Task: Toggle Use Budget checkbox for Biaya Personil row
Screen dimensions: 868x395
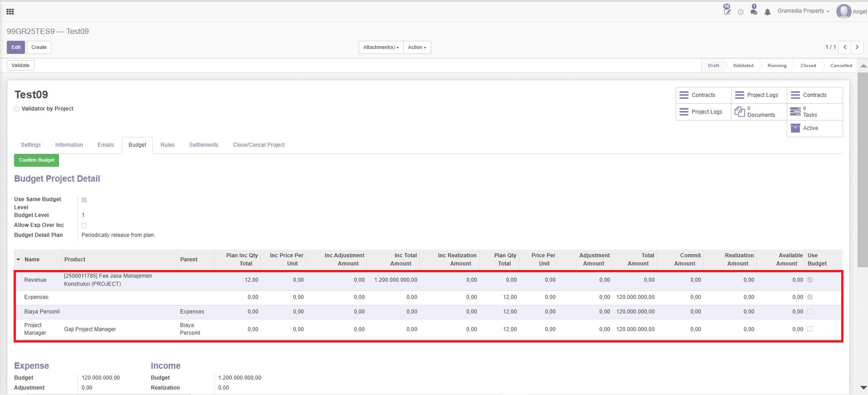Action: coord(810,312)
